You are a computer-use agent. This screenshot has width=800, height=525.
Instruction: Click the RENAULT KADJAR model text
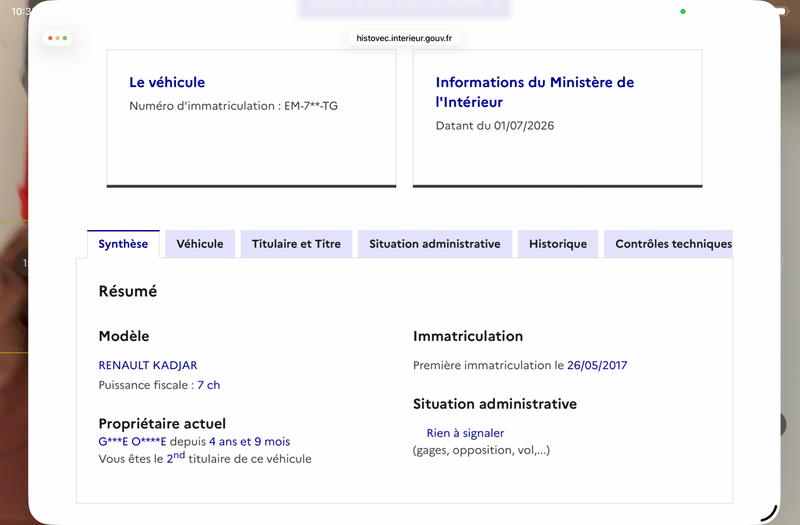[148, 365]
